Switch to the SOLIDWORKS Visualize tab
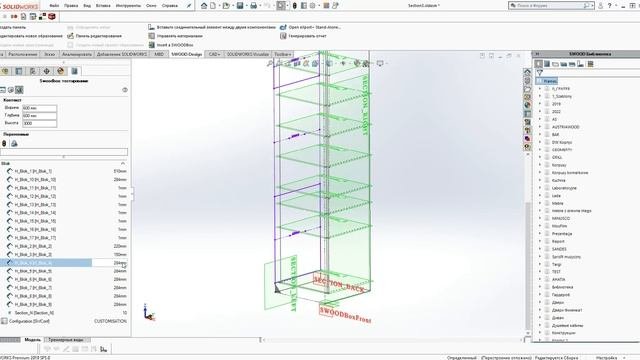The image size is (640, 360). [248, 54]
